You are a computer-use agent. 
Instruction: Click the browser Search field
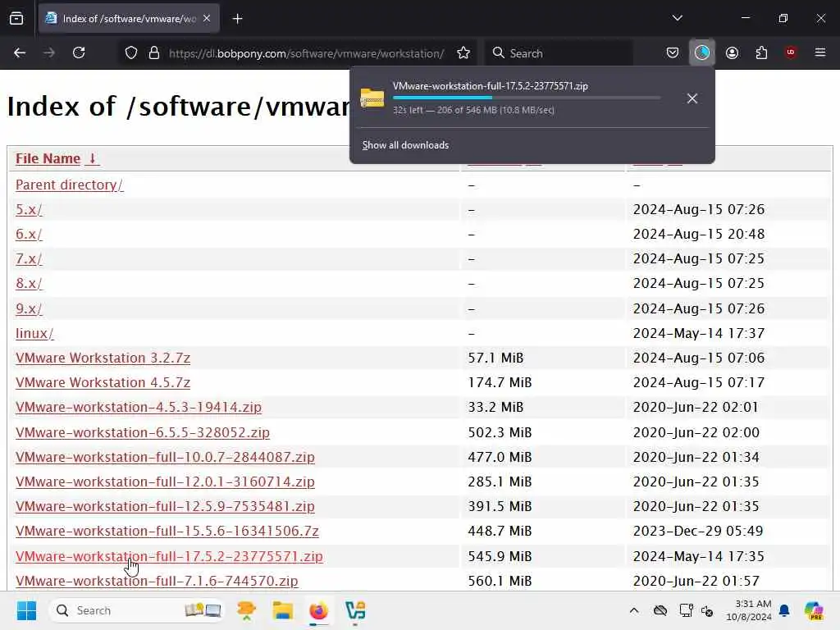pyautogui.click(x=559, y=53)
